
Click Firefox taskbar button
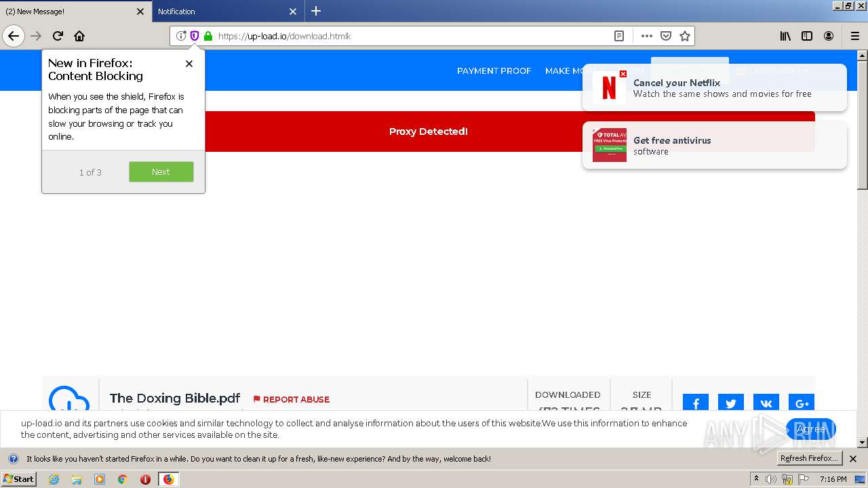pos(168,479)
